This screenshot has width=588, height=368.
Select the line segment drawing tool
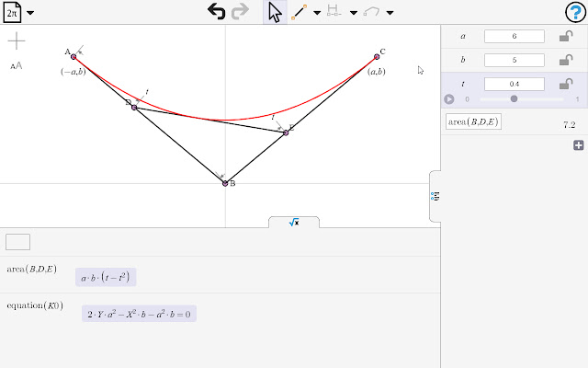[299, 13]
